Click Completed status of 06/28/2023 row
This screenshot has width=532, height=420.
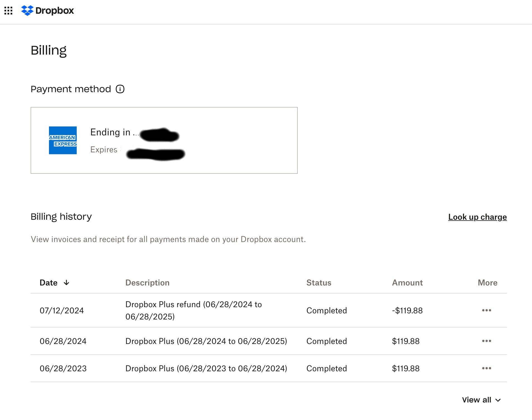tap(327, 368)
